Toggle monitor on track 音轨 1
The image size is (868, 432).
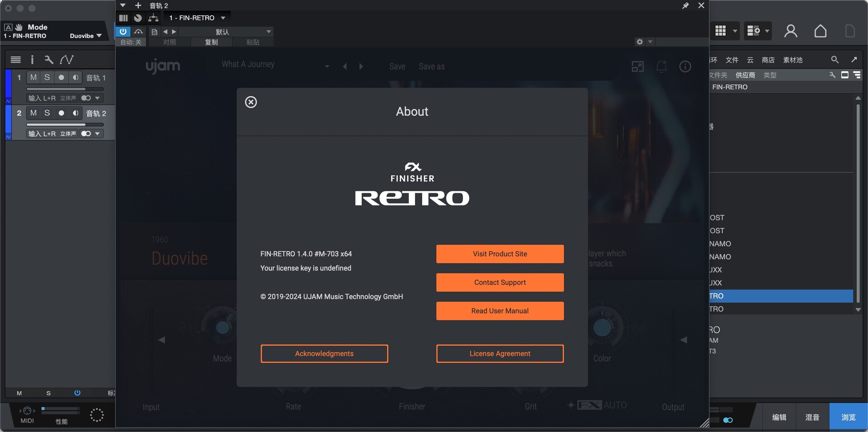tap(75, 77)
